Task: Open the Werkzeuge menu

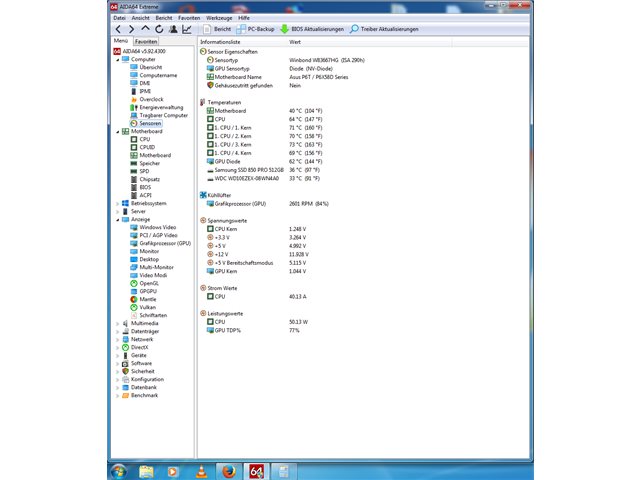Action: click(219, 18)
